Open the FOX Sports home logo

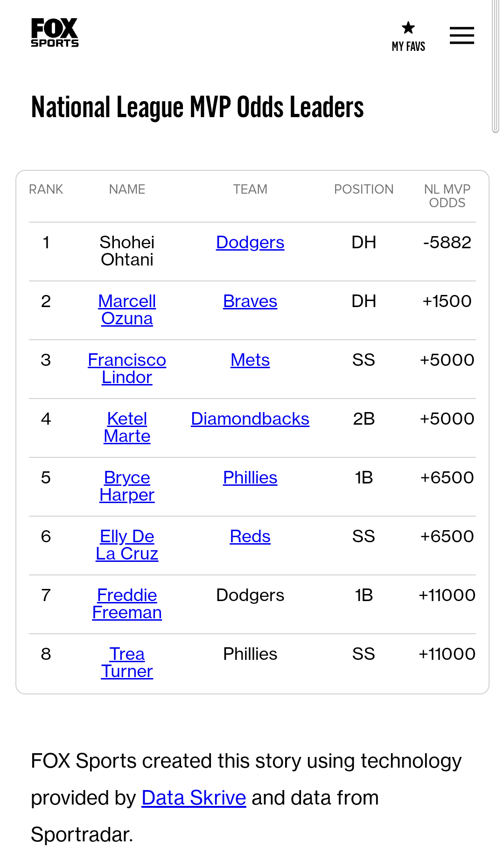pyautogui.click(x=55, y=33)
